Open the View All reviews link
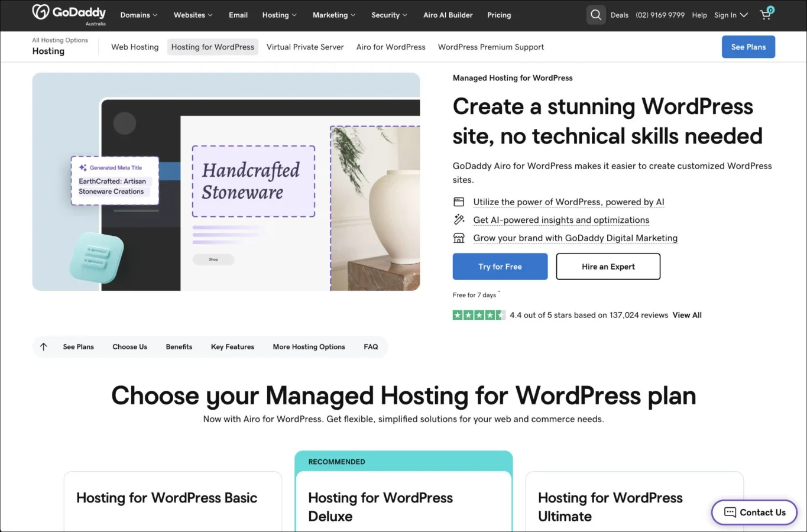Viewport: 807px width, 532px height. 687,315
